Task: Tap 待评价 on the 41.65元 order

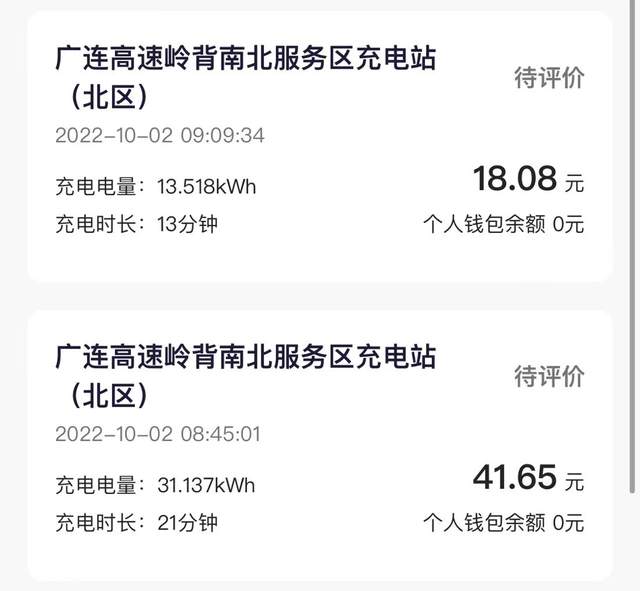Action: (549, 376)
